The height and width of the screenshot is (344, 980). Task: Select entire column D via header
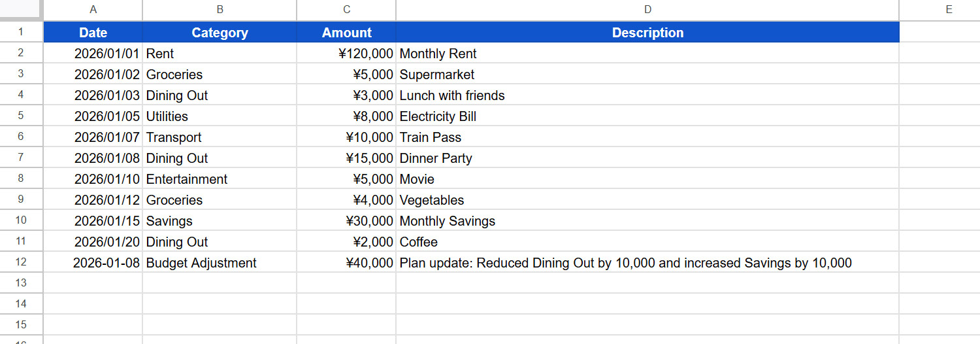click(x=647, y=9)
